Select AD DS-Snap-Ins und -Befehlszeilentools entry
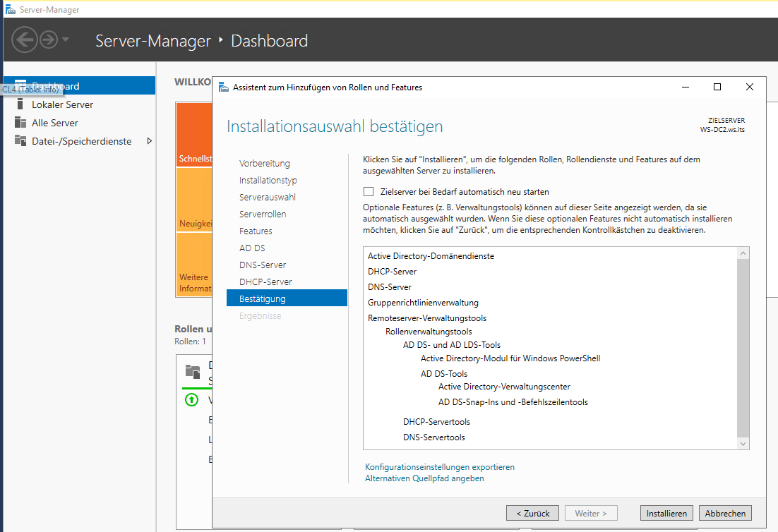 coord(513,401)
